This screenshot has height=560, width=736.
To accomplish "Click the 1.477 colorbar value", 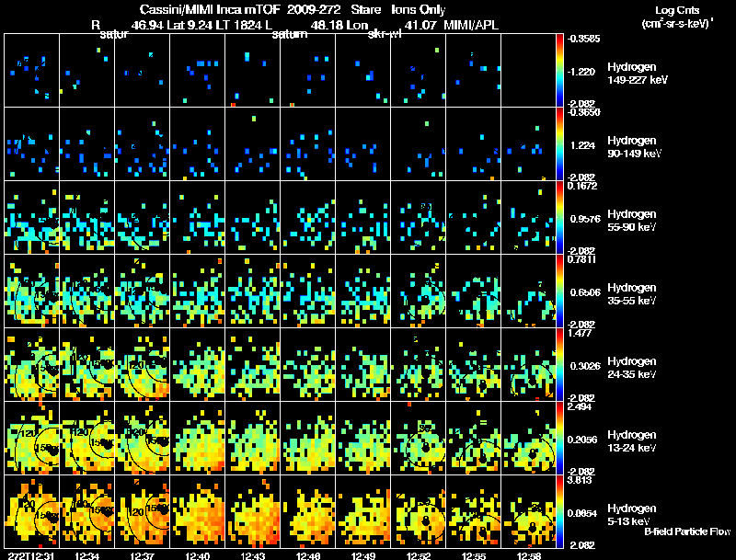I will (x=580, y=333).
